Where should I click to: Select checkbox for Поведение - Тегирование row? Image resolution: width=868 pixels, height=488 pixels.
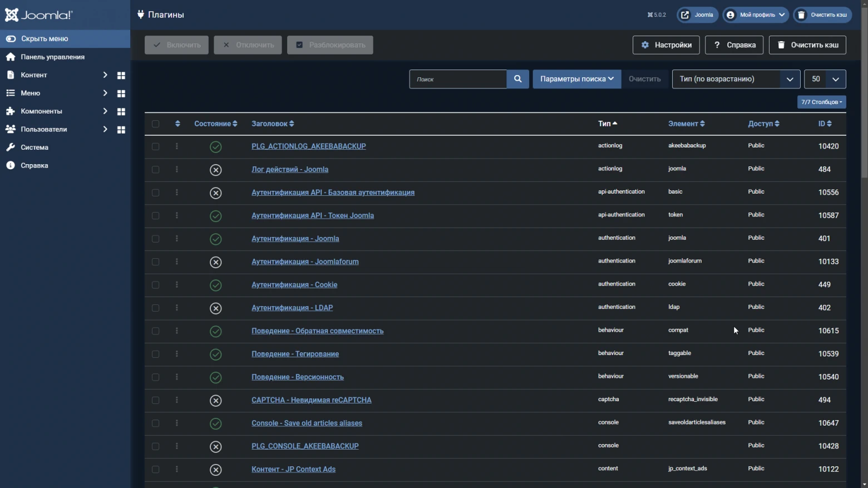coord(155,354)
